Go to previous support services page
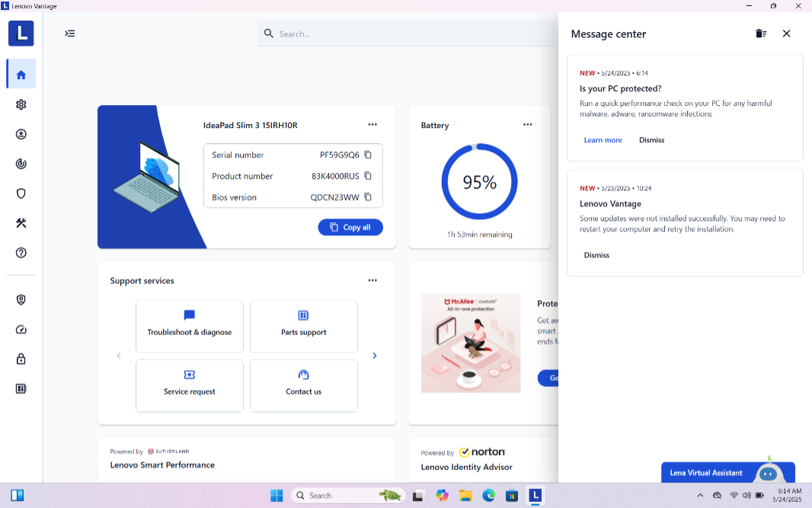Image resolution: width=812 pixels, height=508 pixels. (119, 356)
